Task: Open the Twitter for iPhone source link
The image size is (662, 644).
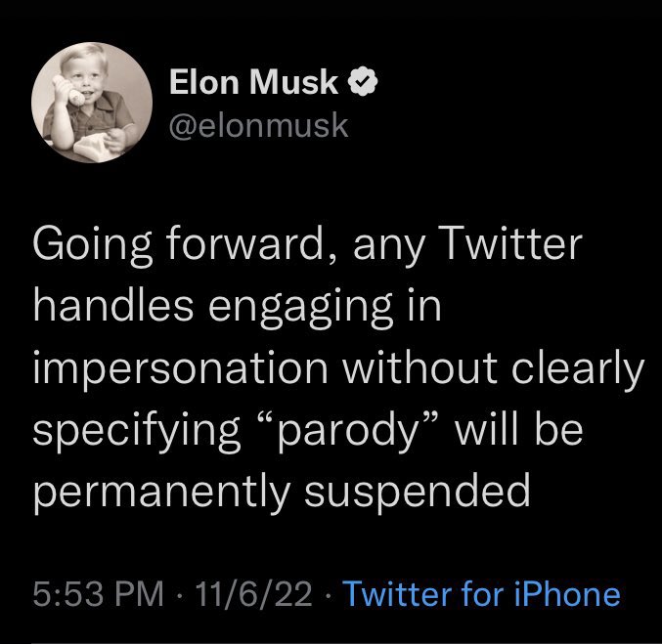Action: click(x=483, y=594)
